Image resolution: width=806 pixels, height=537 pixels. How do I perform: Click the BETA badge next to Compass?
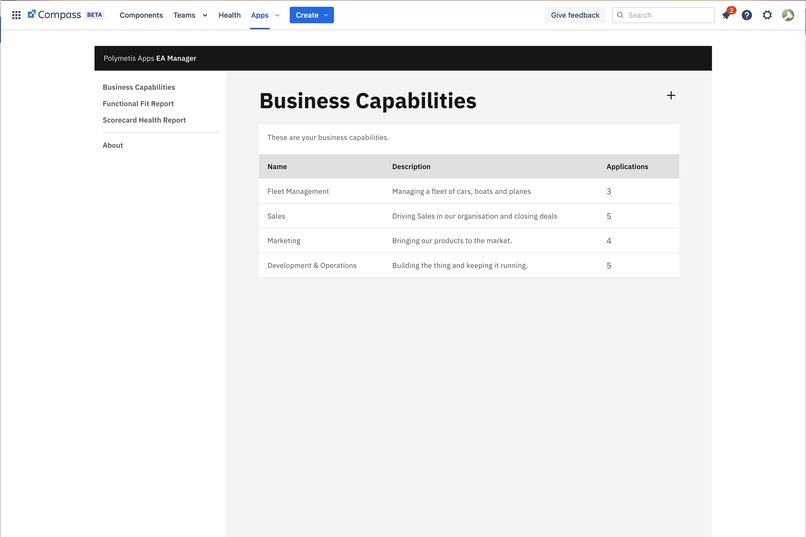(95, 15)
